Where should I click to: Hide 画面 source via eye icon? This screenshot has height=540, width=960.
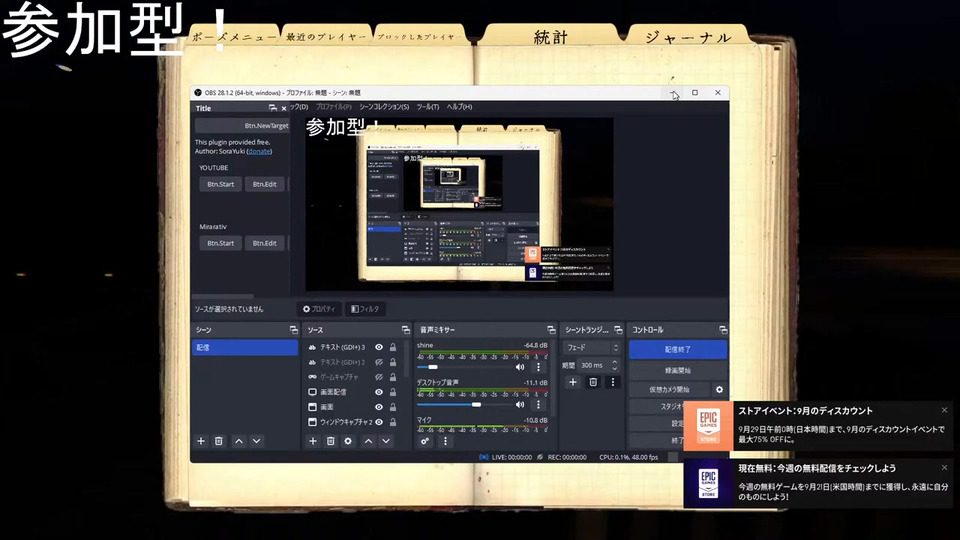click(379, 407)
